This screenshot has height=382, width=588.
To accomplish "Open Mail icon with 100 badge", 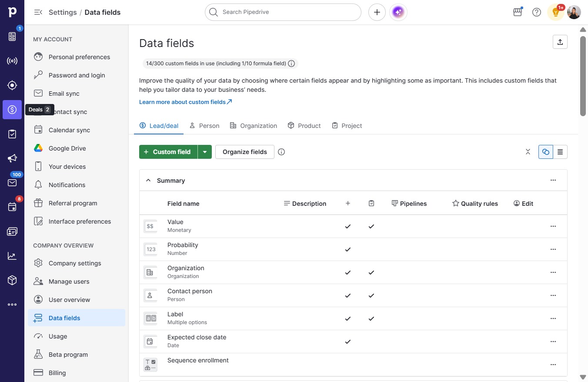I will coord(12,183).
